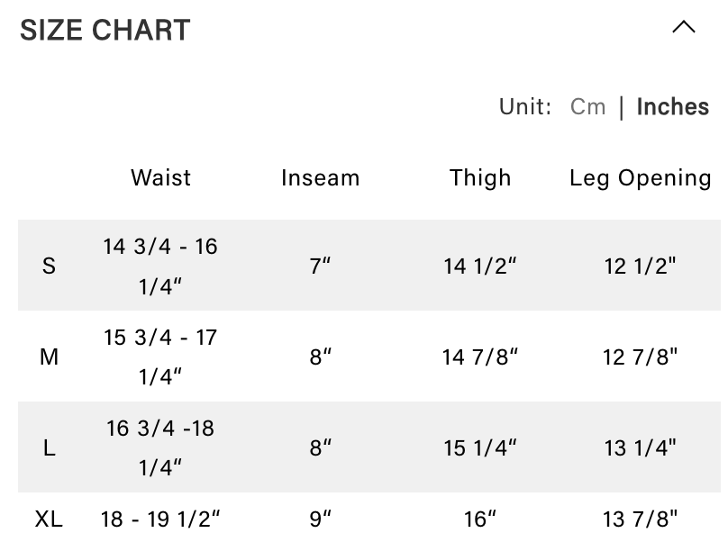Click the S size row label

click(49, 266)
